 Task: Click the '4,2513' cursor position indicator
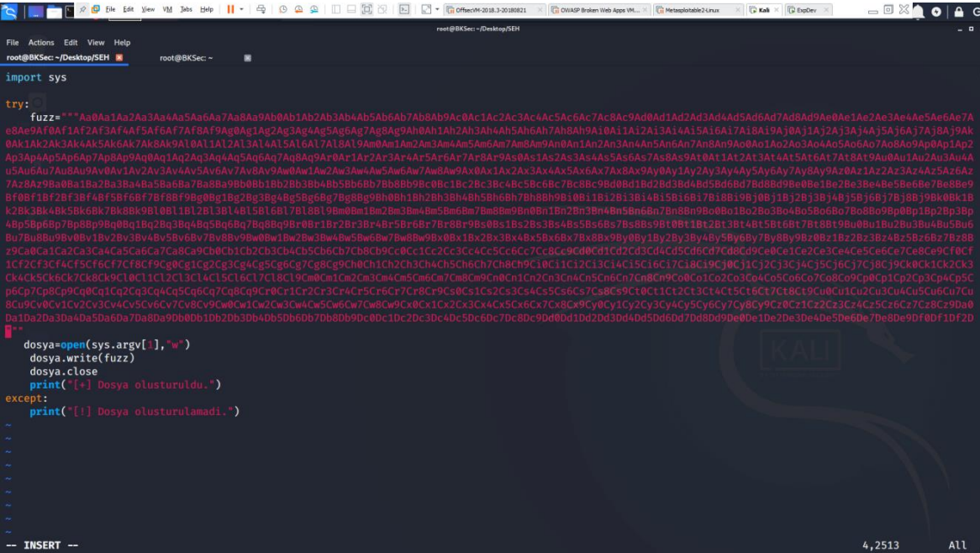pyautogui.click(x=881, y=545)
